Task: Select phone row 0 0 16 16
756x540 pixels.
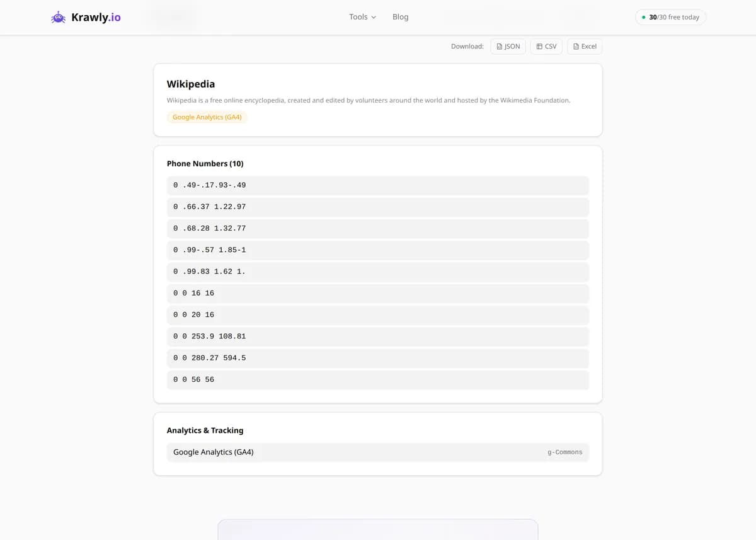Action: coord(378,293)
